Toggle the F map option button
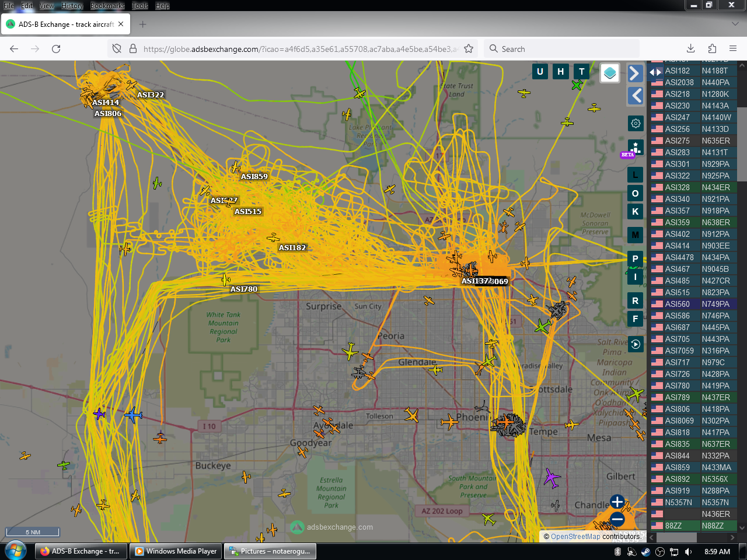Viewport: 747px width, 560px height. pos(636,319)
